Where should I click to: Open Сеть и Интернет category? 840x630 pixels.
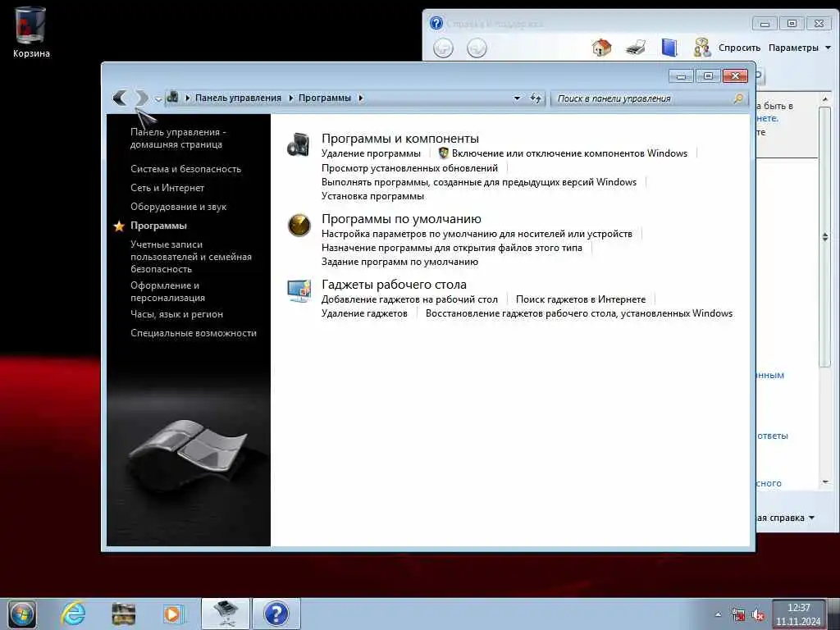pyautogui.click(x=167, y=188)
